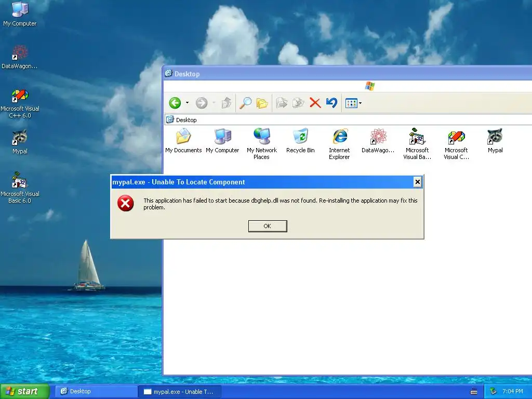The height and width of the screenshot is (399, 532).
Task: Close the Unable To Locate Component dialog
Action: [x=417, y=182]
